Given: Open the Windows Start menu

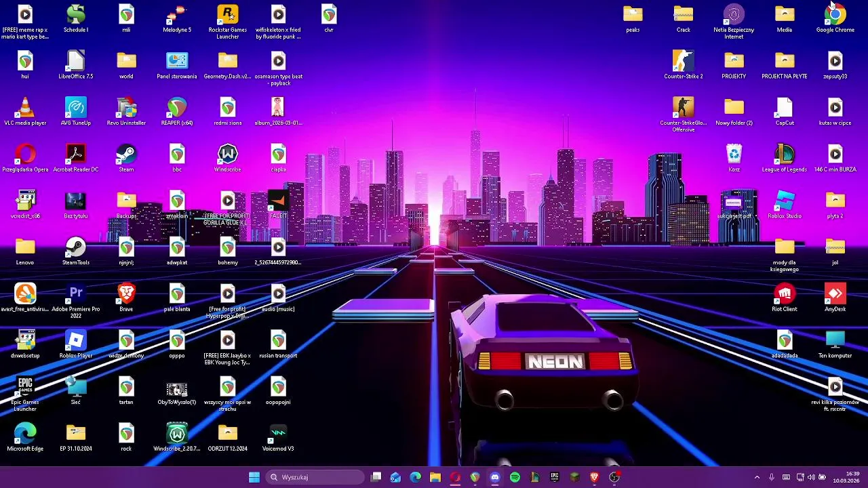Looking at the screenshot, I should tap(254, 477).
